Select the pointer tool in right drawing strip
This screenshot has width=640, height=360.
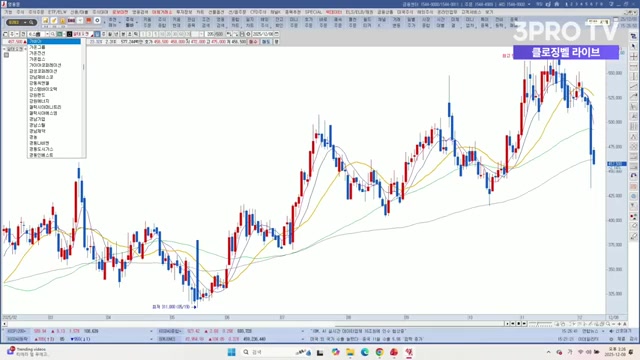pos(633,47)
